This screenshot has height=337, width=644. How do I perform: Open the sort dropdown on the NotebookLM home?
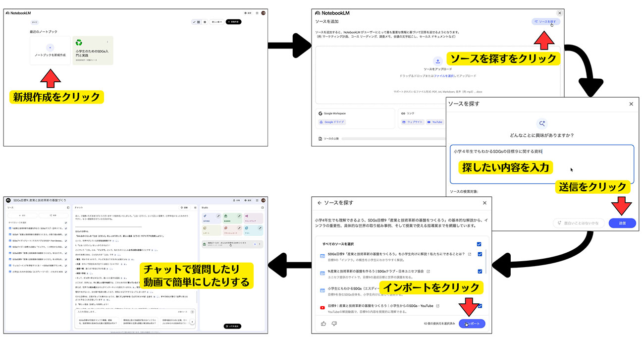click(x=216, y=22)
